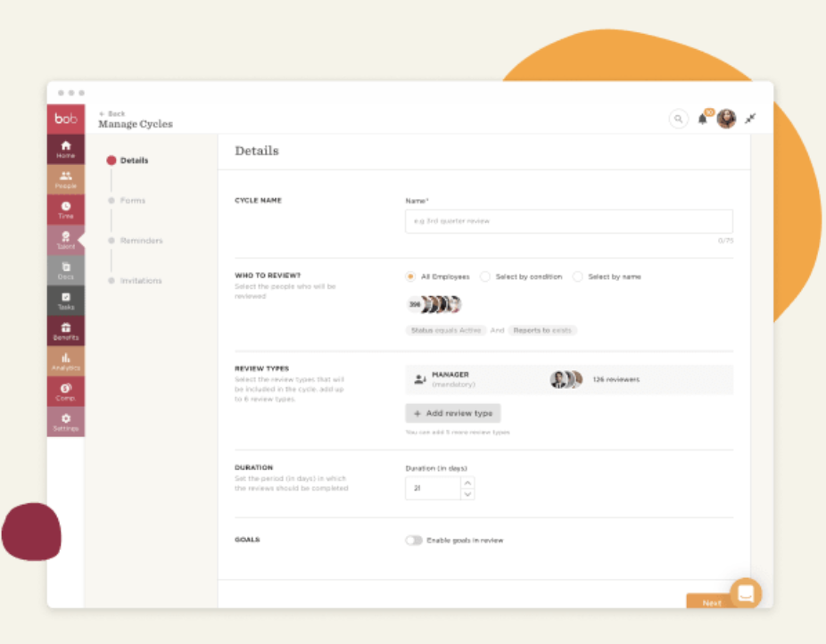Image resolution: width=826 pixels, height=644 pixels.
Task: Open the Docs section
Action: pyautogui.click(x=66, y=270)
